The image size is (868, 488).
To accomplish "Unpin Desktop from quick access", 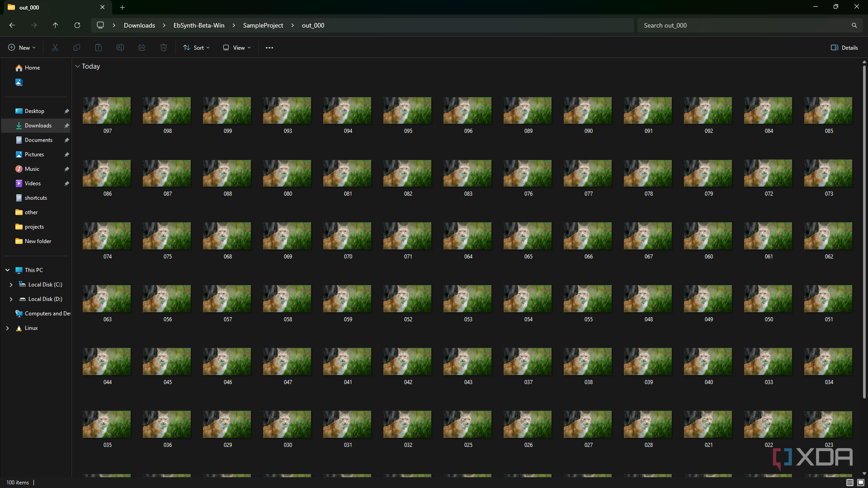I will [66, 111].
